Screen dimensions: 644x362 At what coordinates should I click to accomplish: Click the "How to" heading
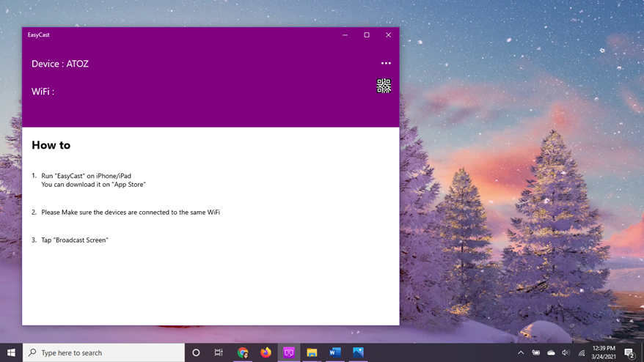[x=51, y=145]
